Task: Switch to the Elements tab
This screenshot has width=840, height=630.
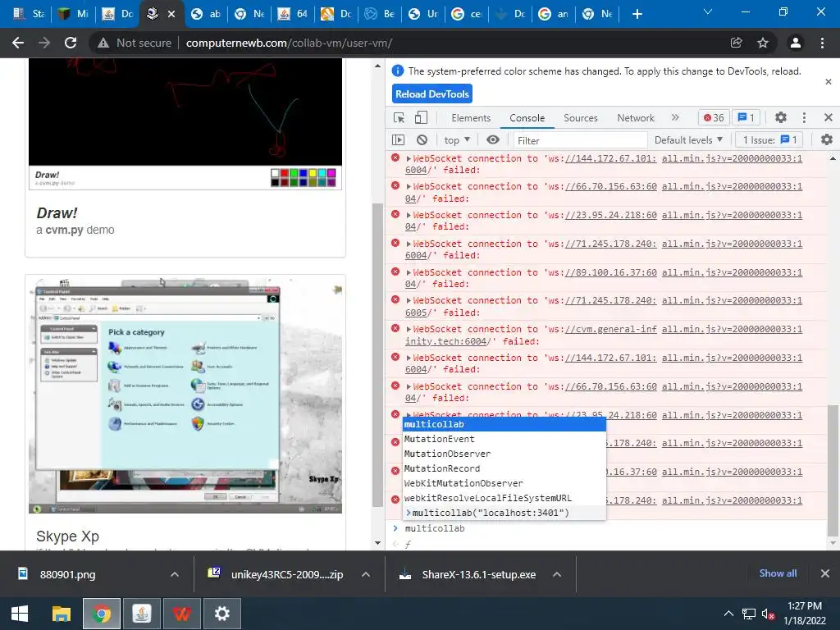Action: [x=471, y=118]
